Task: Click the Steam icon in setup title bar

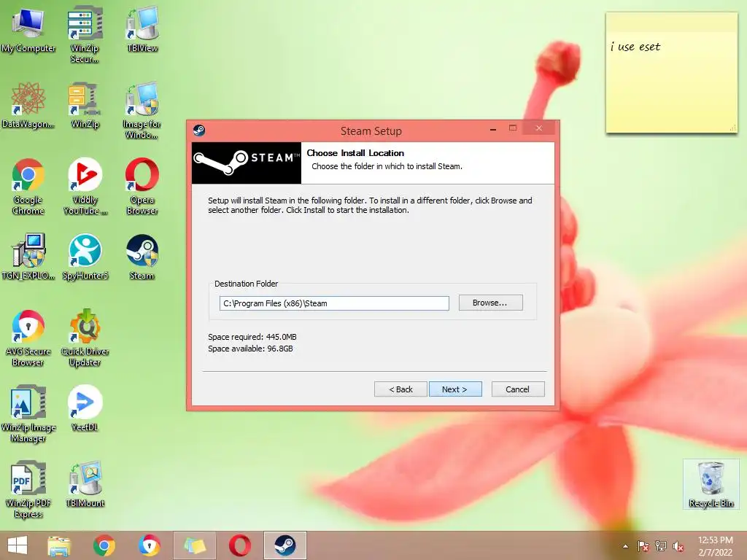Action: [199, 130]
